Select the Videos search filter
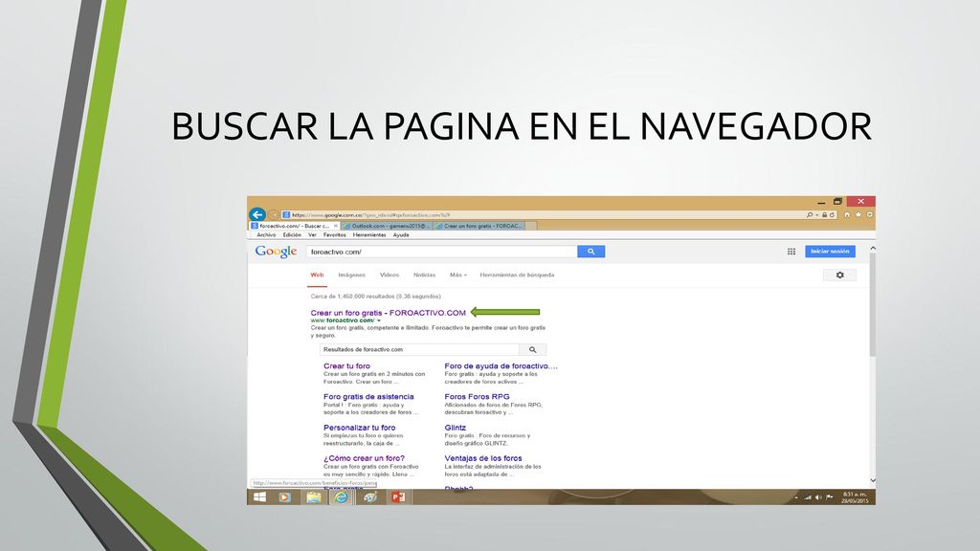This screenshot has height=551, width=980. [x=390, y=275]
